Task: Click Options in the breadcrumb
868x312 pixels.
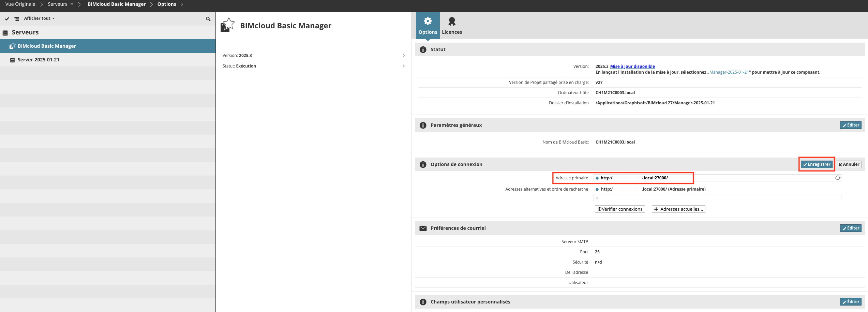Action: (x=167, y=4)
